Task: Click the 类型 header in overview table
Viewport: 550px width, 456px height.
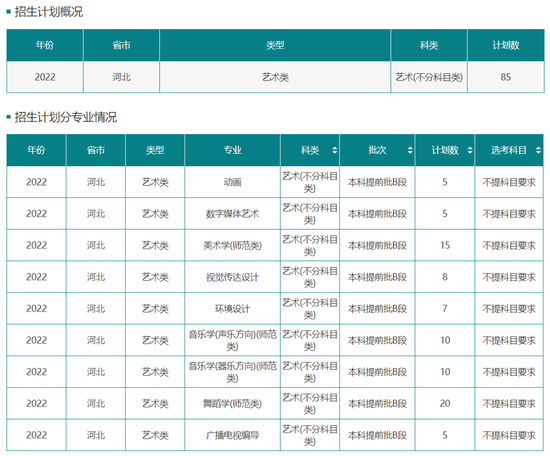Action: 275,45
